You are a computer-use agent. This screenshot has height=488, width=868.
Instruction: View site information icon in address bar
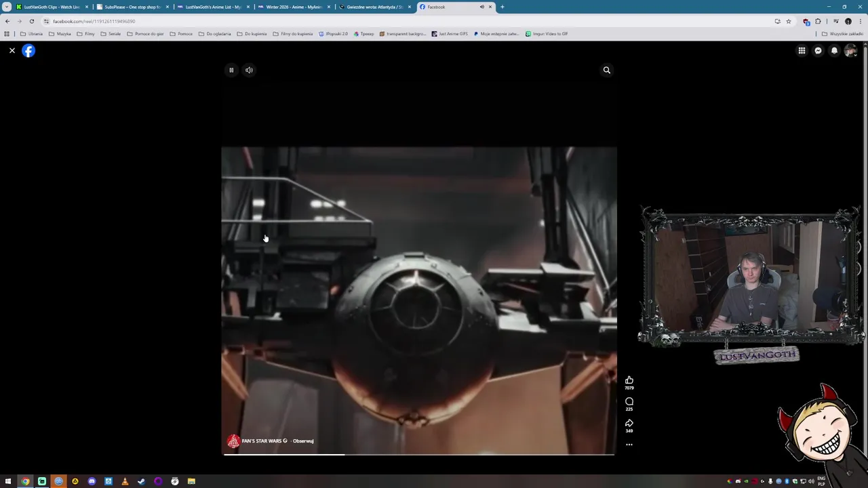pyautogui.click(x=46, y=21)
